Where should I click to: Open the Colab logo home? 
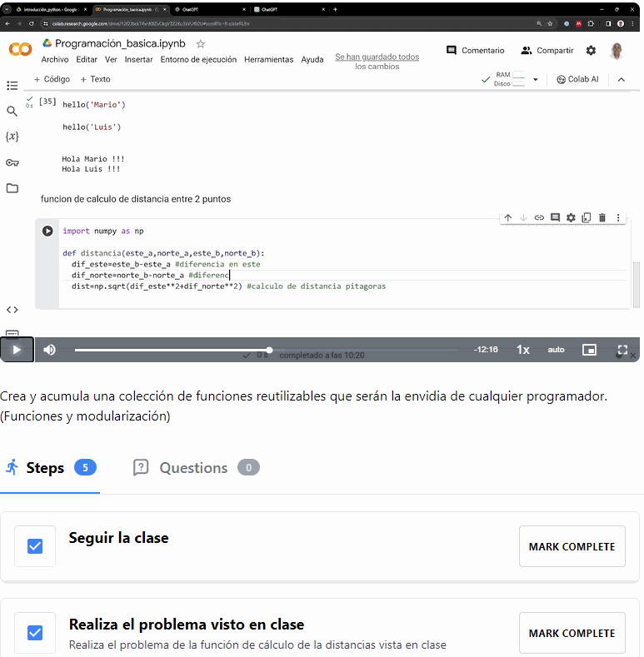pyautogui.click(x=20, y=49)
